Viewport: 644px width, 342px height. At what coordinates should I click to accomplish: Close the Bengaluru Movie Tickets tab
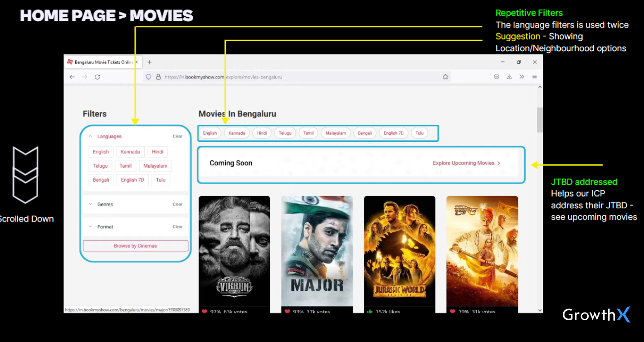point(137,62)
